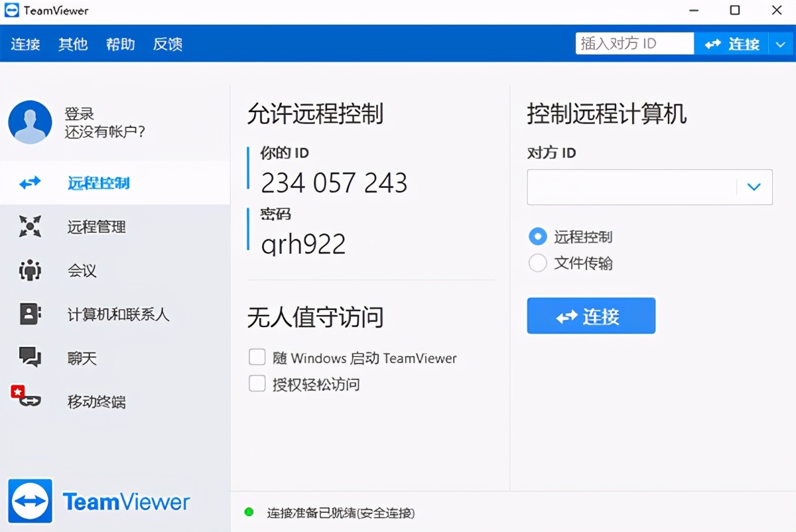Select the 文件传输 radio option
The height and width of the screenshot is (532, 796).
(x=537, y=263)
